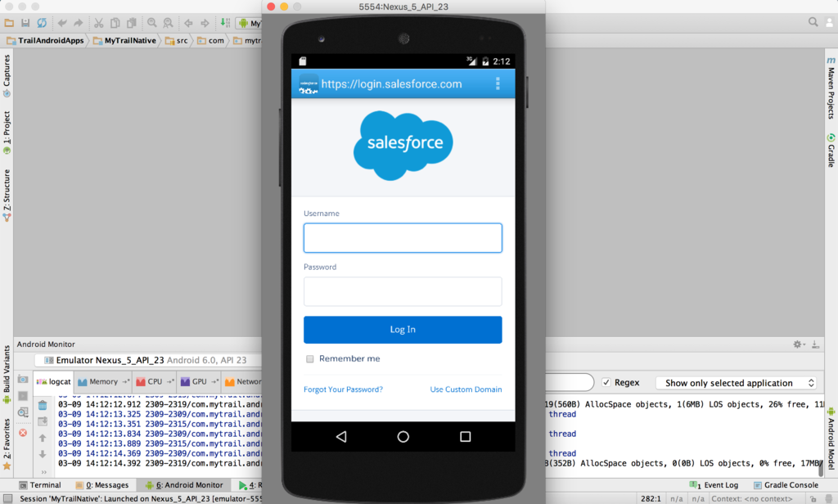Click the Make Project green arrow icon
838x504 pixels.
point(226,23)
